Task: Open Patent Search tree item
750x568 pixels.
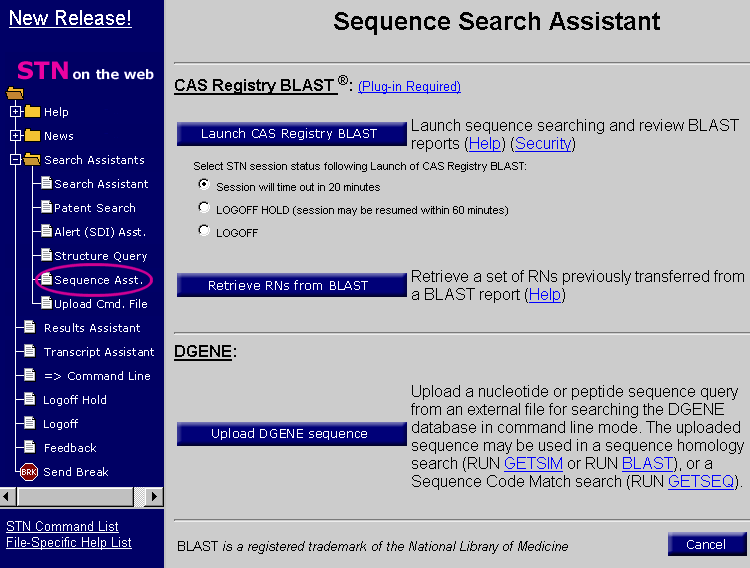Action: (95, 208)
